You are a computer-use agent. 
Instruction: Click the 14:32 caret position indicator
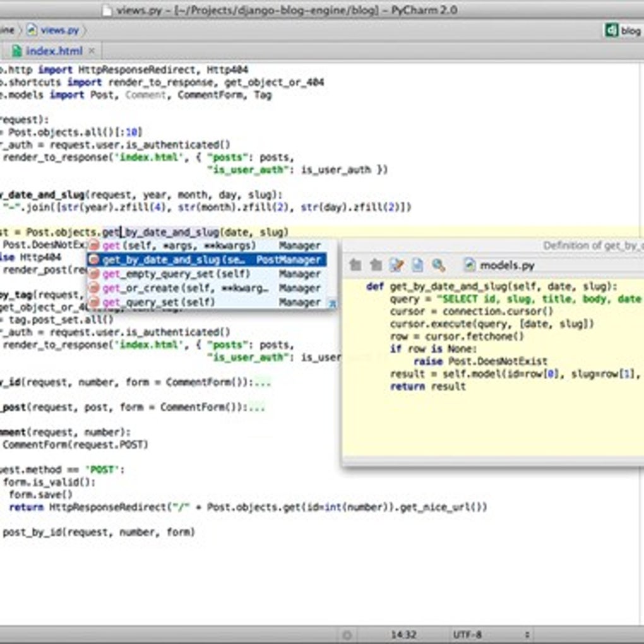(x=403, y=635)
